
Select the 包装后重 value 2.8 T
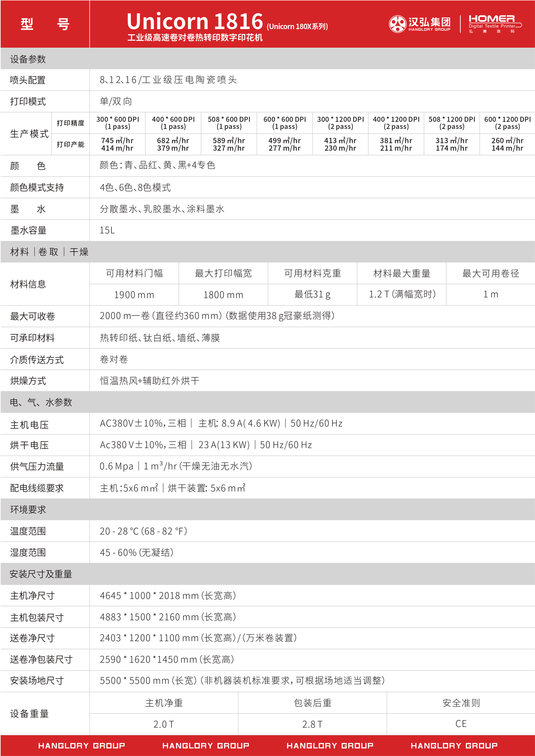[x=313, y=724]
